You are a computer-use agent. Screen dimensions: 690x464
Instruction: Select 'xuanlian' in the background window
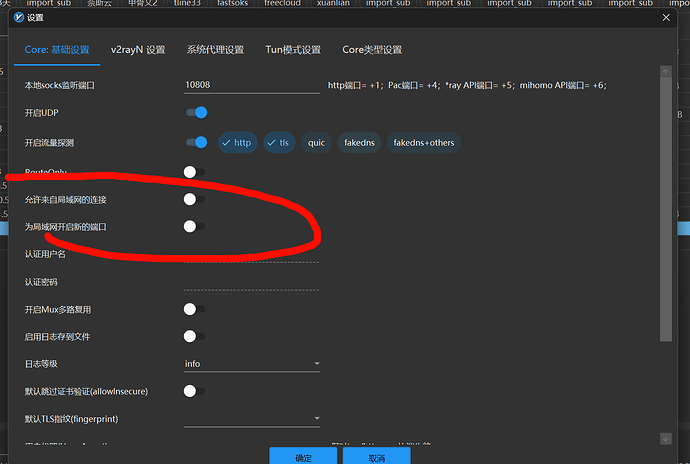[x=333, y=3]
